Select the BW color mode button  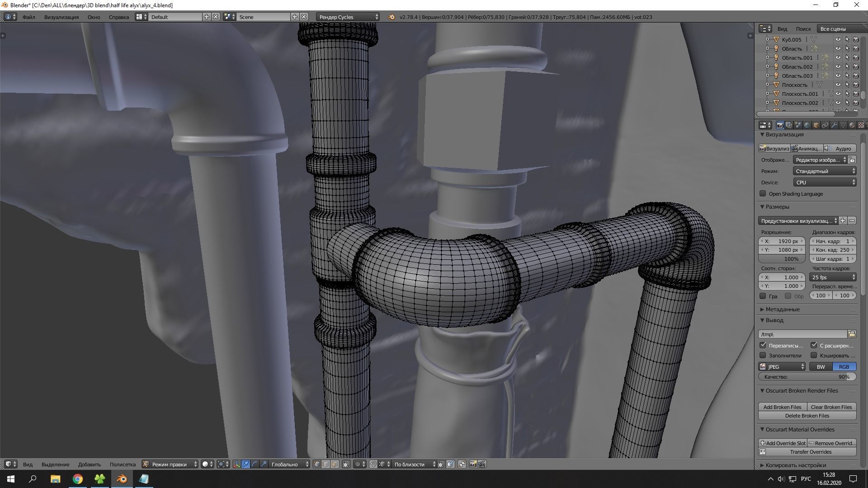821,366
